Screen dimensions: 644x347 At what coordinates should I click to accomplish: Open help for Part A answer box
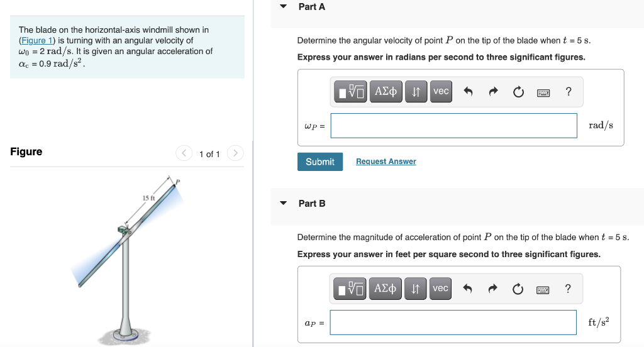coord(569,92)
